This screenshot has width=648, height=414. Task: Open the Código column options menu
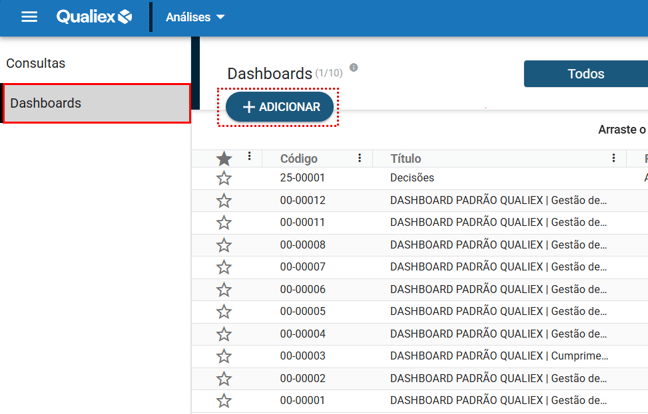[x=360, y=158]
